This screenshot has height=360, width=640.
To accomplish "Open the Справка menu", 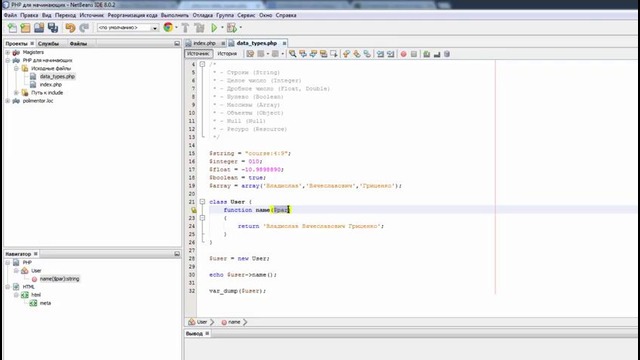I will point(286,15).
